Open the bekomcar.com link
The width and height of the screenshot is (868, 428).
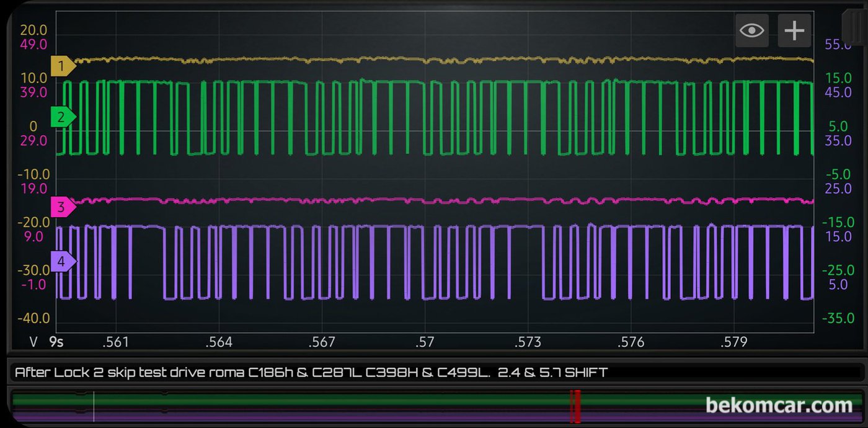[x=779, y=406]
